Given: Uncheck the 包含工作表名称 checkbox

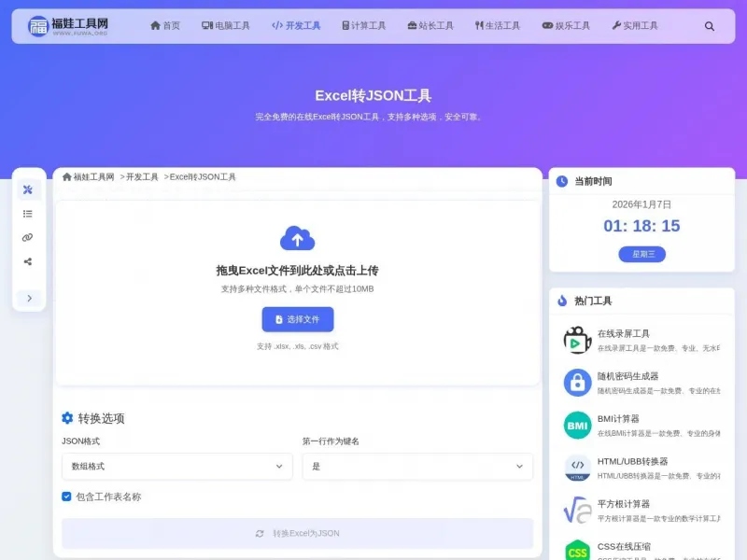Looking at the screenshot, I should pyautogui.click(x=65, y=497).
